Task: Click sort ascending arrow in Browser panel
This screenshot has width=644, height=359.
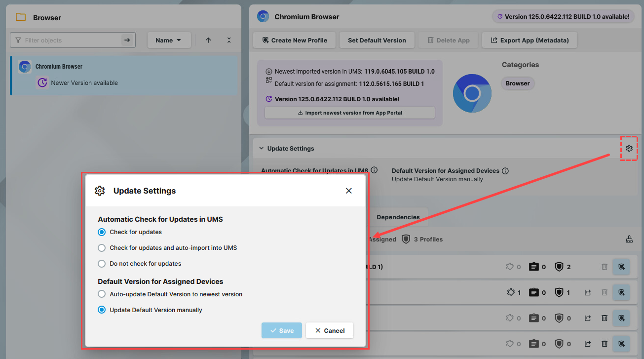Action: coord(208,40)
